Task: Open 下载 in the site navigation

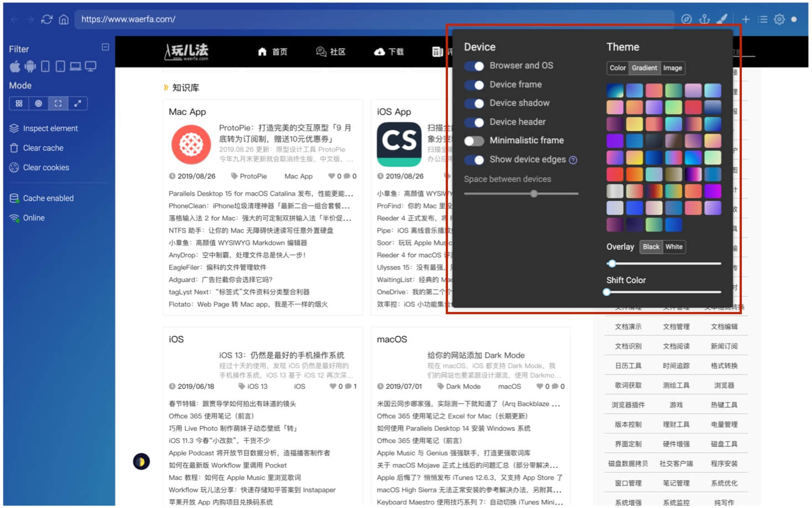Action: tap(389, 52)
